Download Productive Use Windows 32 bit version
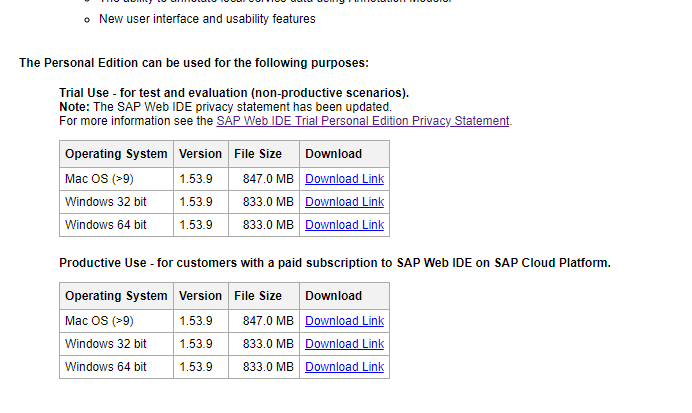 click(344, 344)
